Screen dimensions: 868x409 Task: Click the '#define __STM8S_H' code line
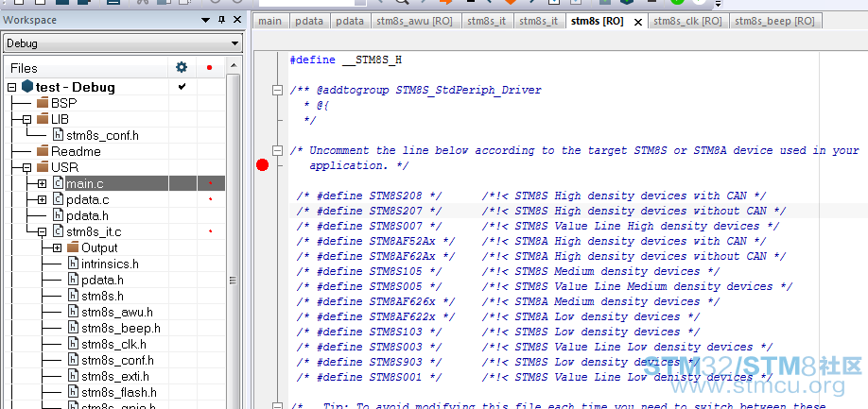(345, 60)
